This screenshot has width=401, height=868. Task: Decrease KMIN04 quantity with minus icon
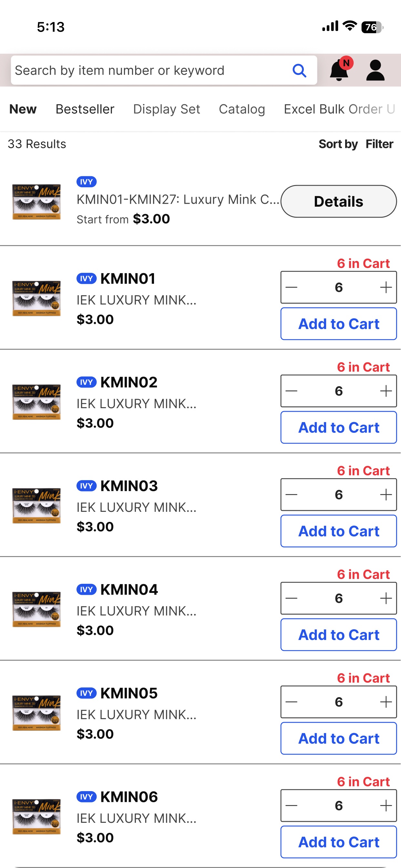[292, 598]
